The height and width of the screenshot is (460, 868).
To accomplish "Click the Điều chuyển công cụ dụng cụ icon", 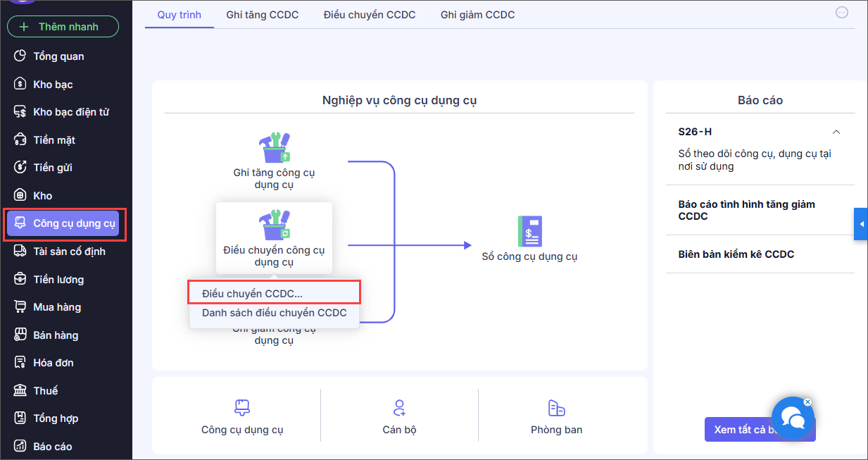I will click(274, 225).
